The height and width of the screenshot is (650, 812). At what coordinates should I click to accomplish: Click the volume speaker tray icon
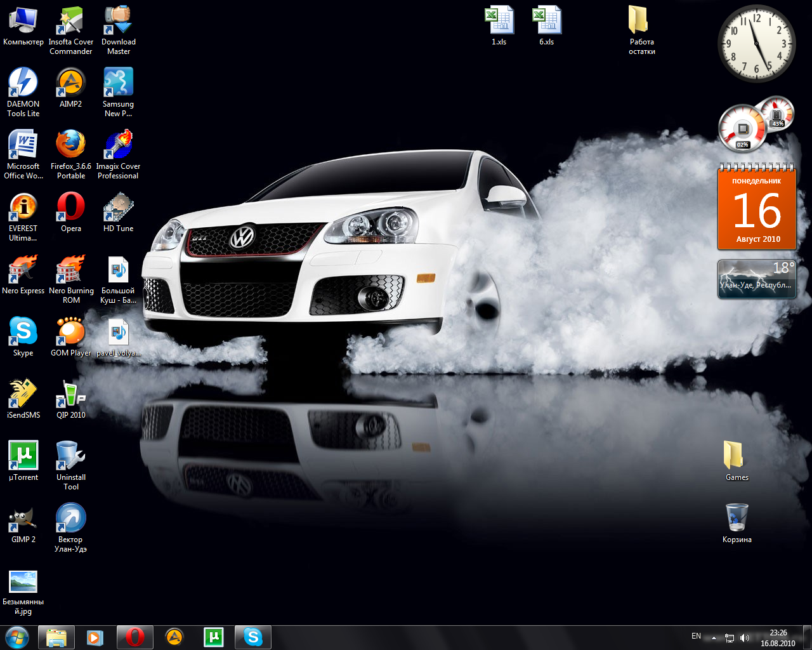(745, 637)
